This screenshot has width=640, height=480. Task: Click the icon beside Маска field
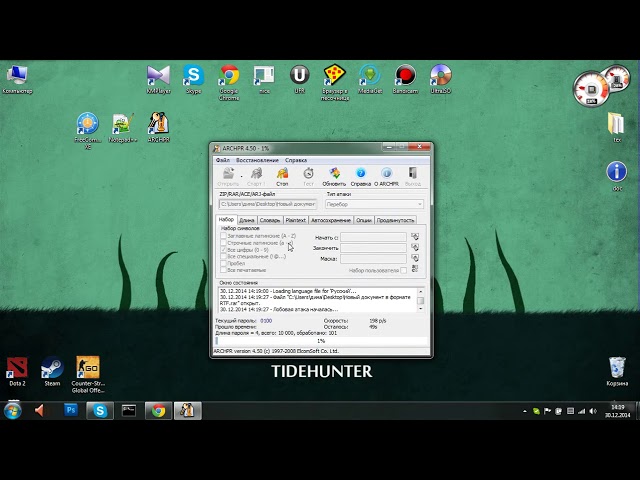tap(415, 258)
